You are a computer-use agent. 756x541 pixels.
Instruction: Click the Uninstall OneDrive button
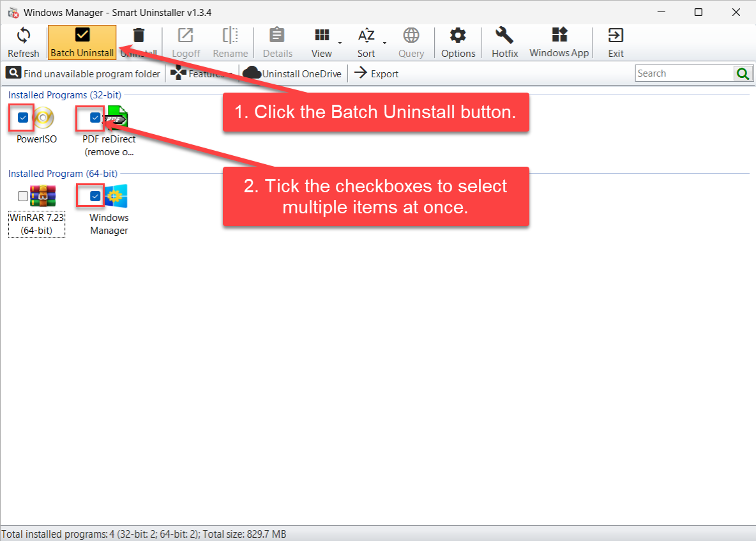tap(292, 73)
